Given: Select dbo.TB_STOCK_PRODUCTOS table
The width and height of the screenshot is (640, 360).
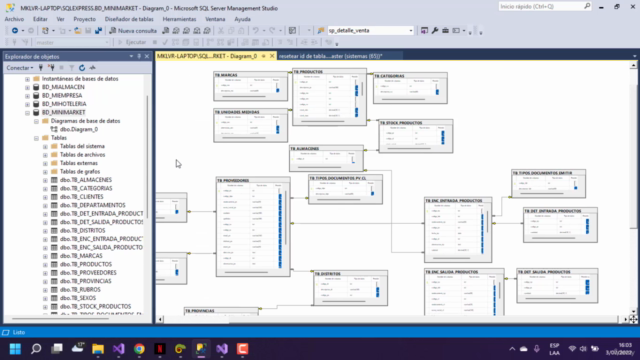Looking at the screenshot, I should click(x=96, y=307).
